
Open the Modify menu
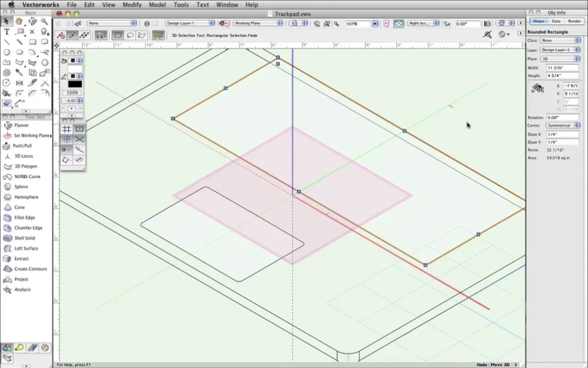132,5
